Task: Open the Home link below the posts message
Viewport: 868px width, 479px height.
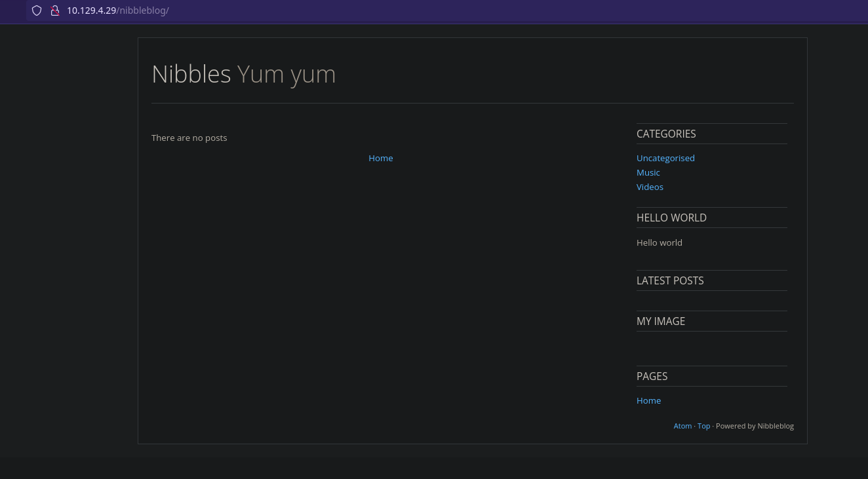Action: coord(380,158)
